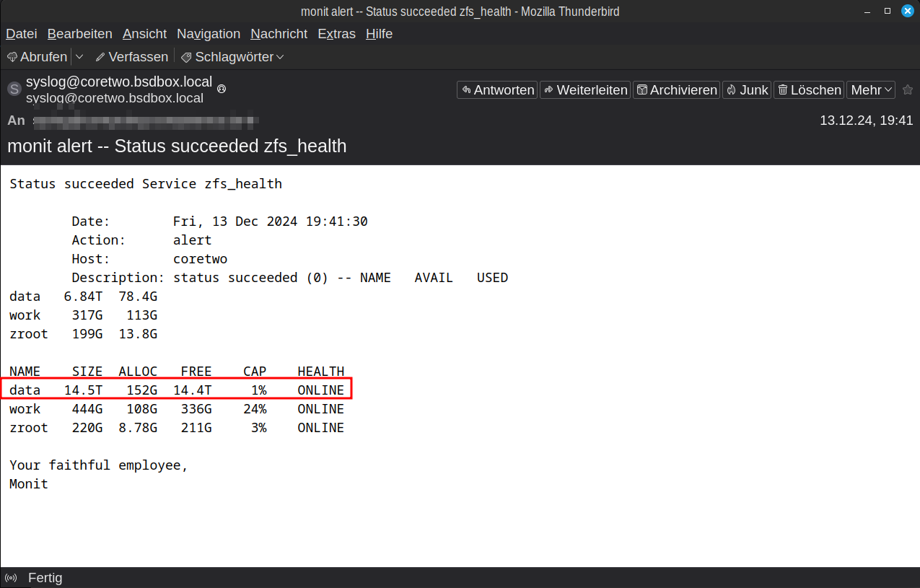Expand the Abrufen dropdown arrow
Image resolution: width=920 pixels, height=588 pixels.
click(x=79, y=57)
